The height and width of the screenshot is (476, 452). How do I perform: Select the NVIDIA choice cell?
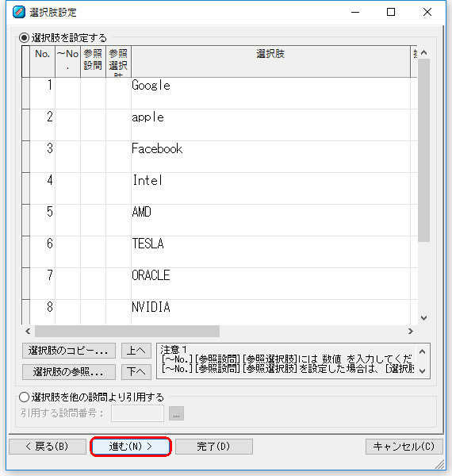270,312
